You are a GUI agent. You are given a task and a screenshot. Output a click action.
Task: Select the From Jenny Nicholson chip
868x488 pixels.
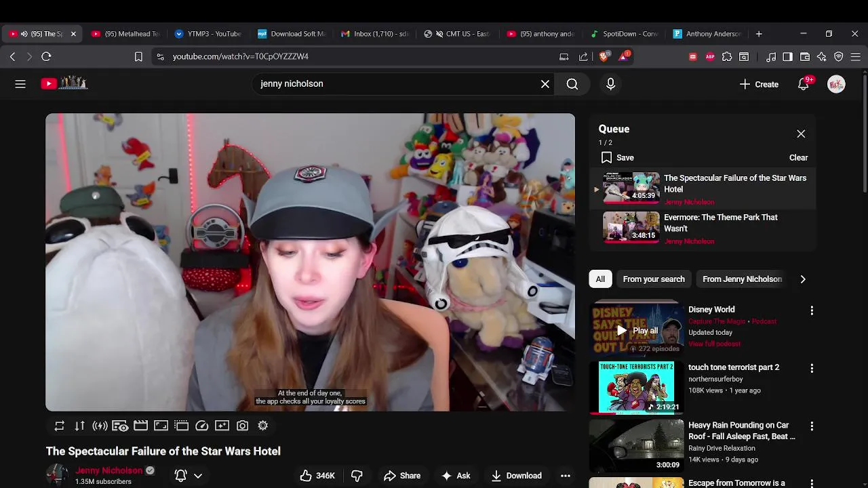(x=742, y=279)
